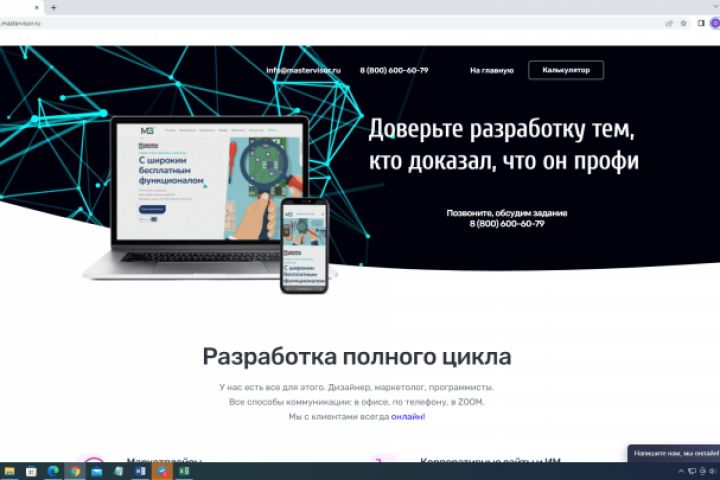Image resolution: width=720 pixels, height=480 pixels.
Task: Expand the tab search chevron in Chrome
Action: 717,6
